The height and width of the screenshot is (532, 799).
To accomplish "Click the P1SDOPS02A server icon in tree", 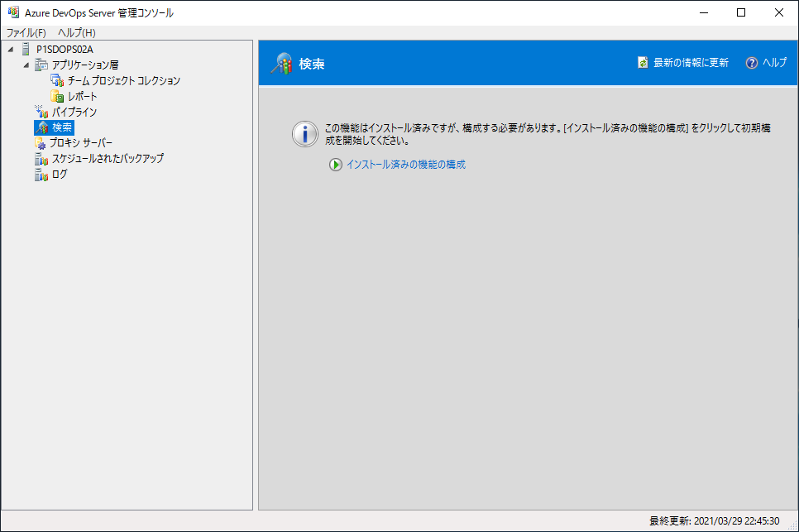I will [26, 50].
